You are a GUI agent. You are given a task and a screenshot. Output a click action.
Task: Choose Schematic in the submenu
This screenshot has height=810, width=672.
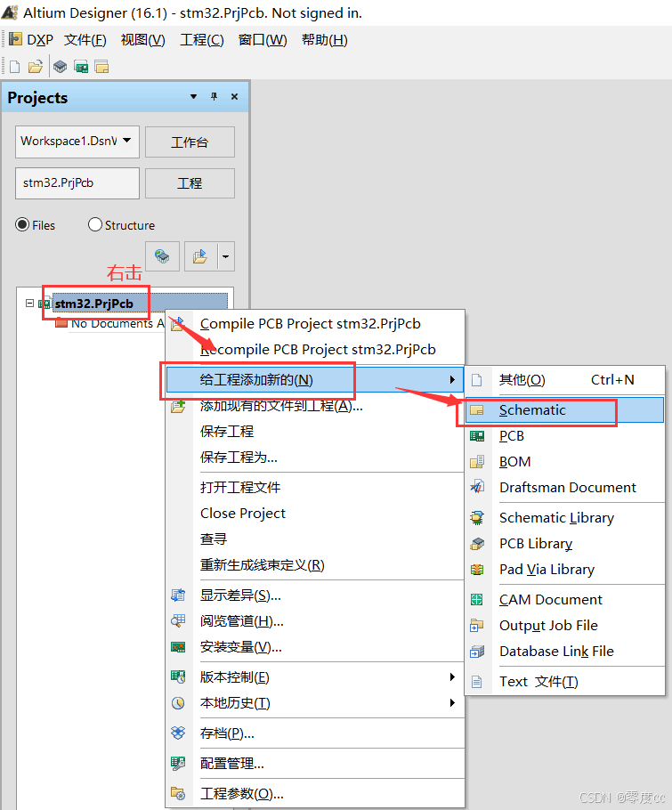(564, 409)
